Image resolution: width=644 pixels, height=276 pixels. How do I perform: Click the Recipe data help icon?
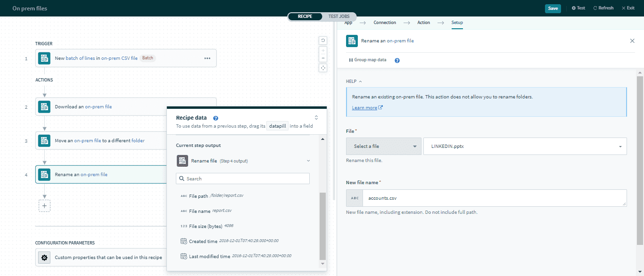tap(215, 118)
